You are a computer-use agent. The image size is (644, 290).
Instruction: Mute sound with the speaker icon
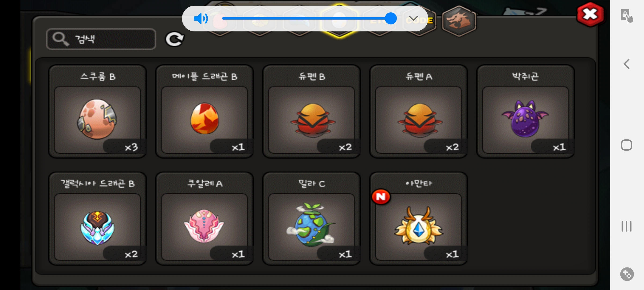point(201,19)
